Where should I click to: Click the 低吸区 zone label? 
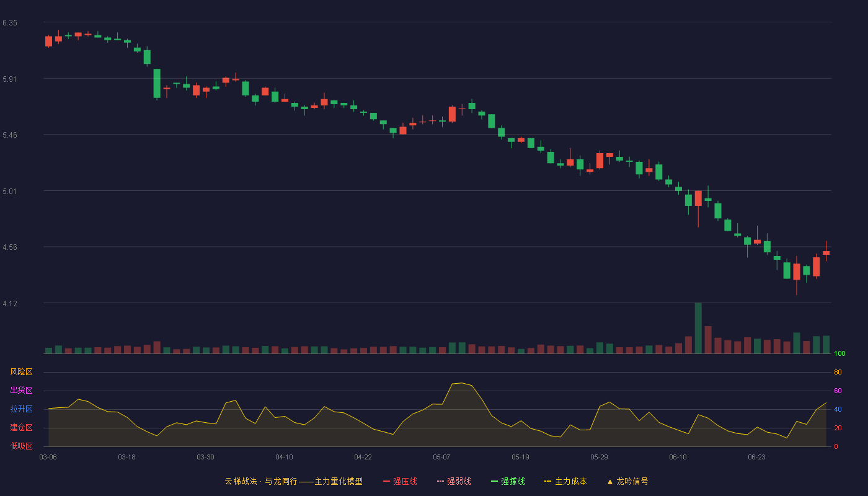[21, 446]
